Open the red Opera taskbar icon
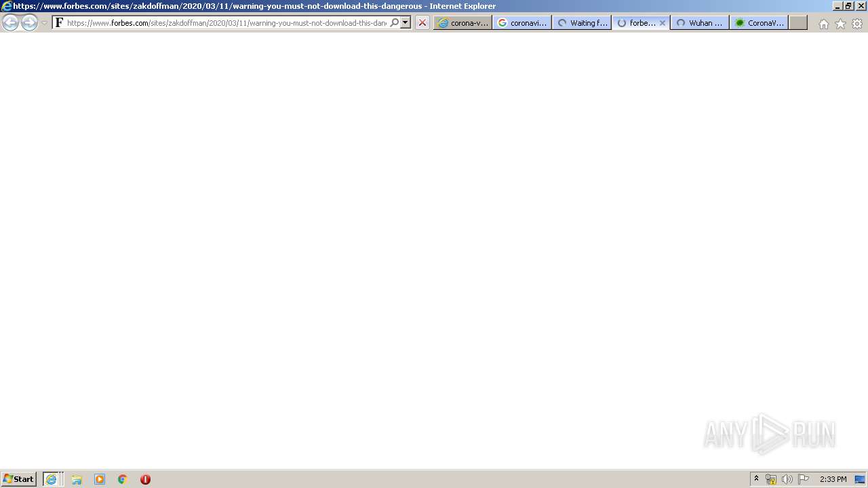 [x=145, y=479]
